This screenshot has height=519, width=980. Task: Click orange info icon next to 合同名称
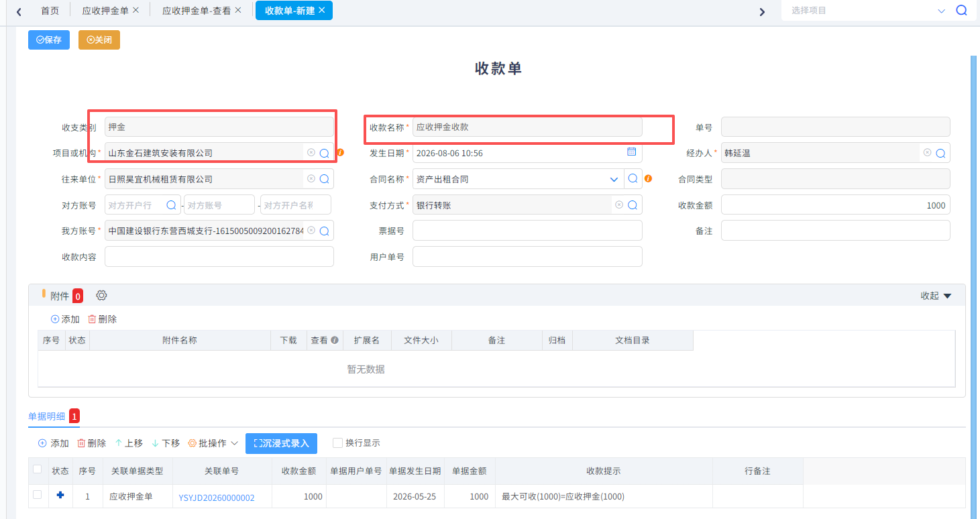[x=648, y=179]
